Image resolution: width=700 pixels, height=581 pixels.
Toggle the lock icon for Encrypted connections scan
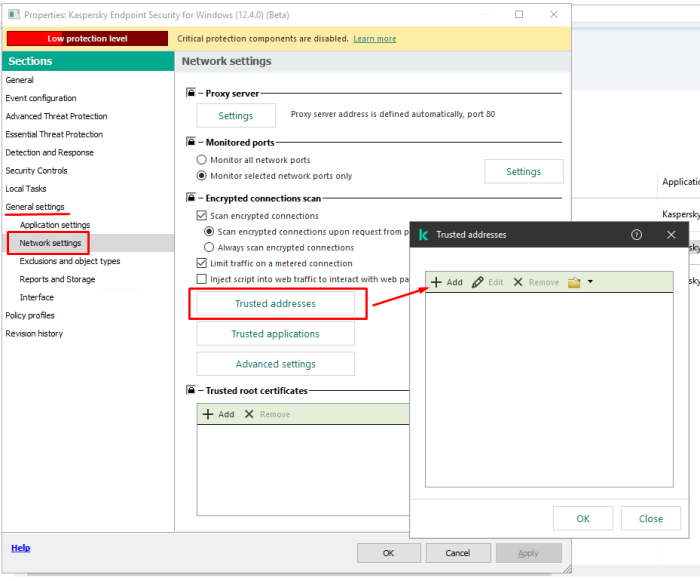191,198
